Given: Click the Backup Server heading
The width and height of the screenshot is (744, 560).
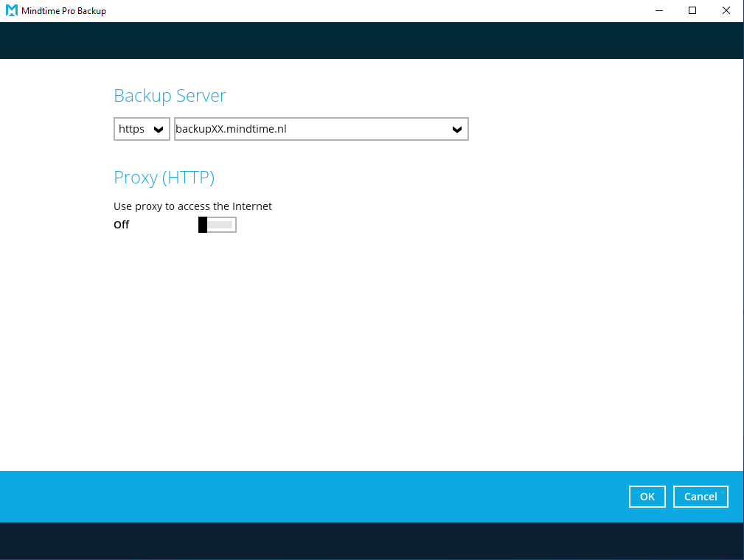Looking at the screenshot, I should [x=170, y=96].
